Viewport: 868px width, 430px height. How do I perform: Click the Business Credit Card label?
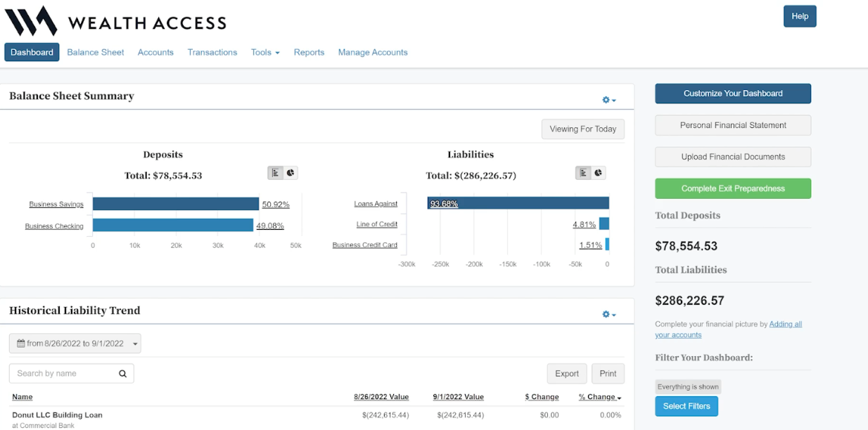tap(365, 245)
